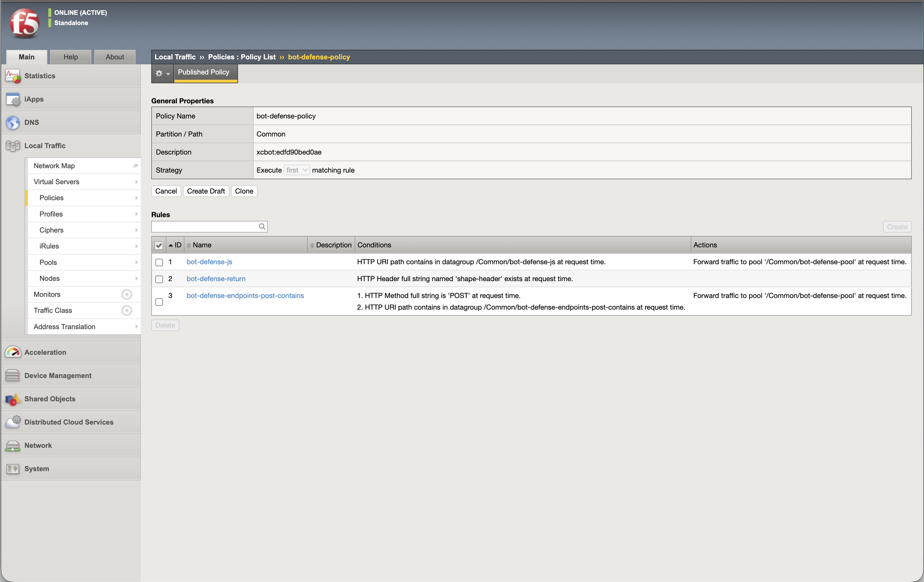Open Distributed Cloud Services cloud icon
Viewport: 924px width, 582px height.
click(13, 422)
